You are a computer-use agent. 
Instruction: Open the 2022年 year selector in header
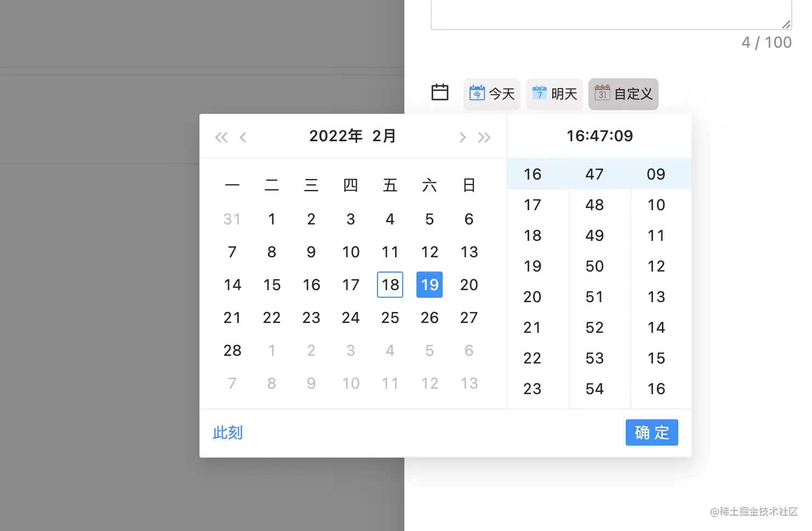pyautogui.click(x=336, y=136)
